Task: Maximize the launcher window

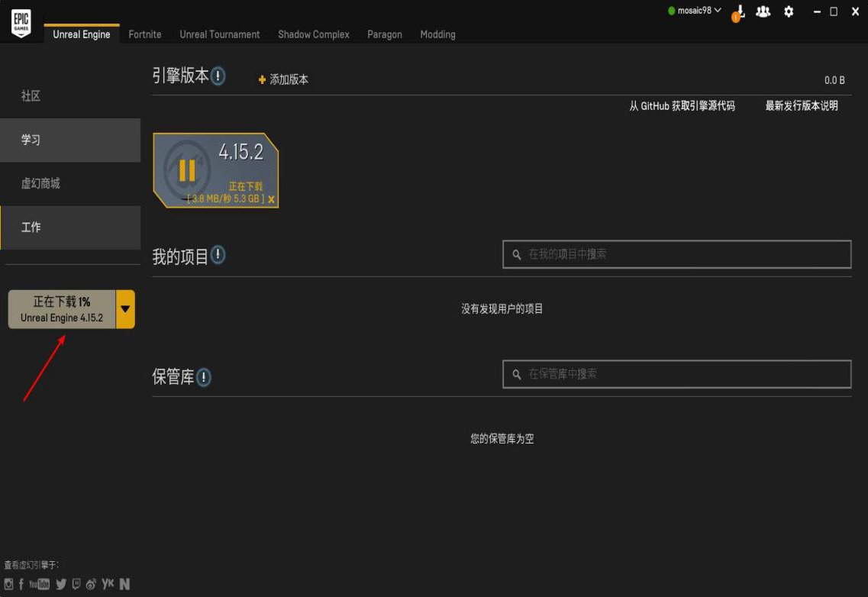Action: point(834,11)
